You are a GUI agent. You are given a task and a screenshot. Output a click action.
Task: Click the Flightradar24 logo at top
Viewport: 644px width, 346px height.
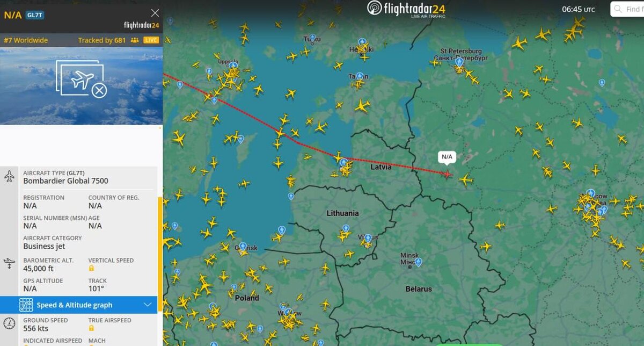click(406, 9)
